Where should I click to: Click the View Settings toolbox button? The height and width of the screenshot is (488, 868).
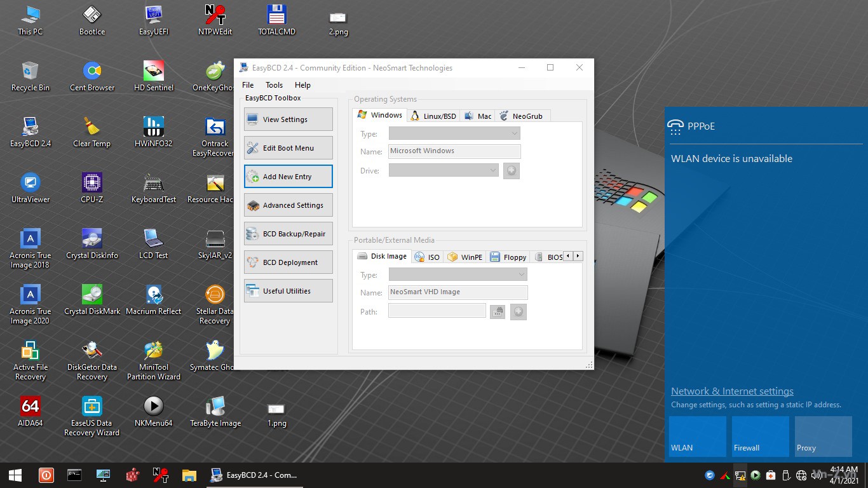[288, 119]
